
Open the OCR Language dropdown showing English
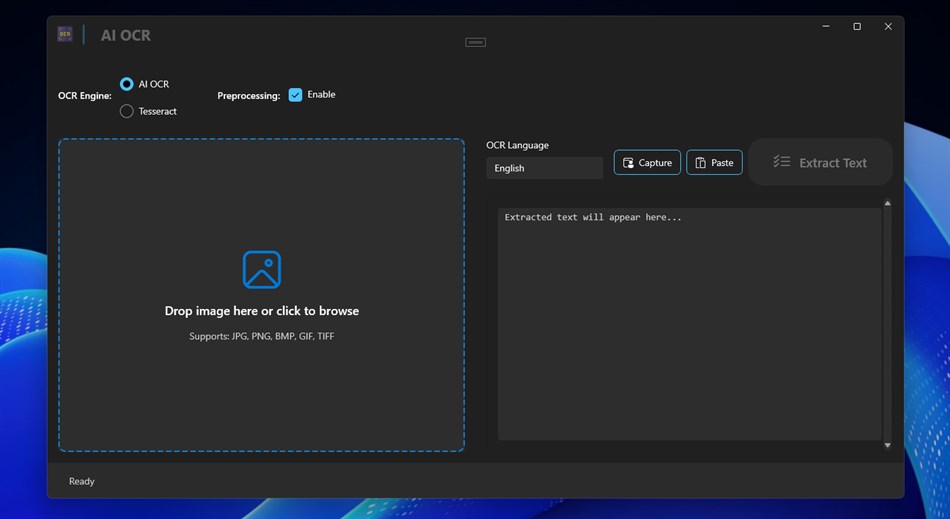pos(544,168)
